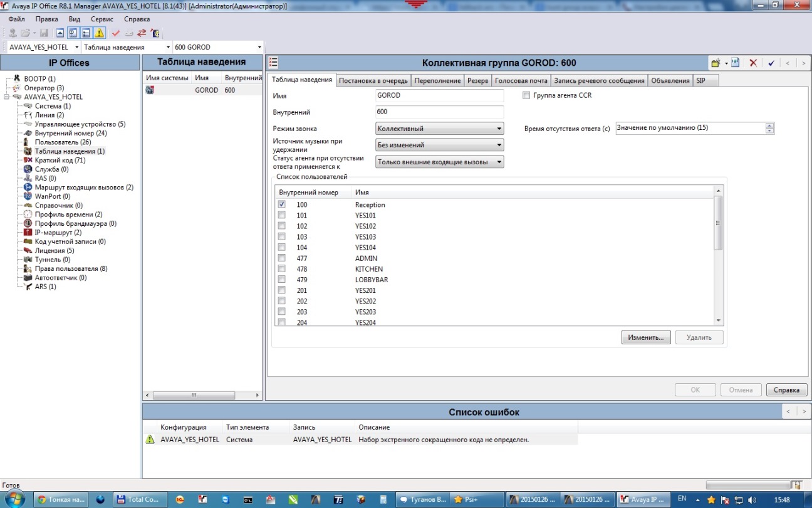
Task: Select Краткий код in tree
Action: click(61, 161)
